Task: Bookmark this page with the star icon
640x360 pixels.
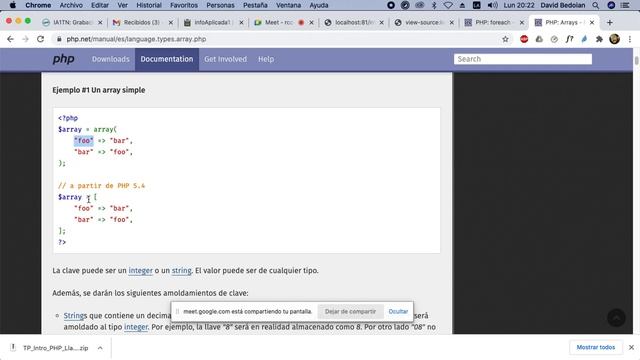Action: click(505, 39)
